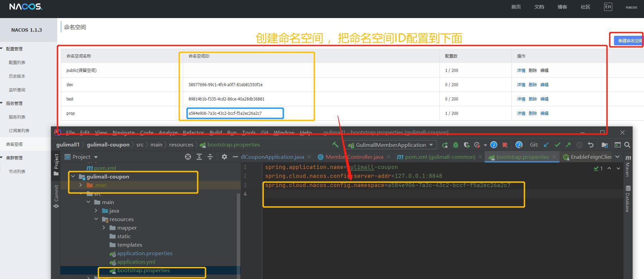The height and width of the screenshot is (279, 644).
Task: Click Git update project blue arrow
Action: [x=546, y=145]
